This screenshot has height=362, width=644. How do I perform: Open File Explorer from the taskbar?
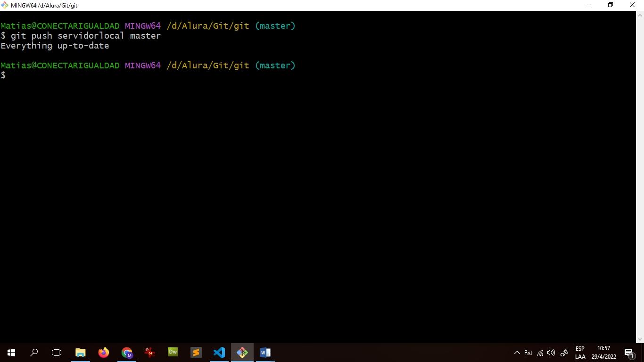coord(81,353)
